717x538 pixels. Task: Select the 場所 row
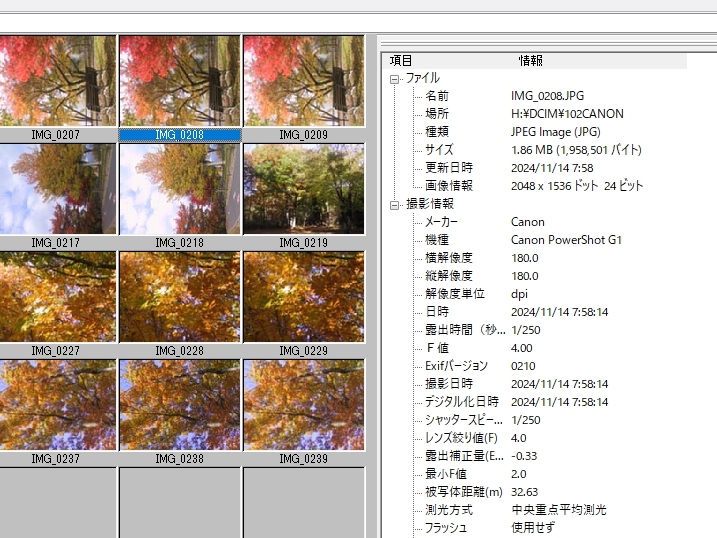click(524, 113)
